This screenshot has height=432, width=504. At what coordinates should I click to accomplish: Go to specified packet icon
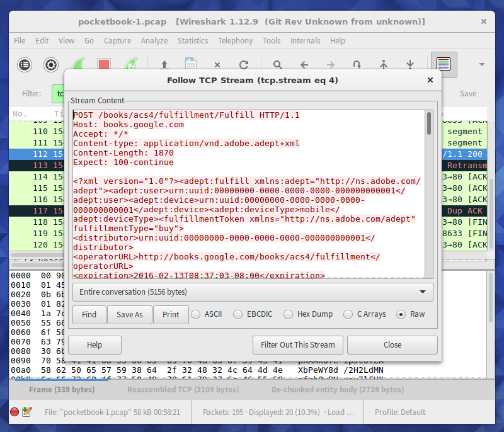pyautogui.click(x=357, y=65)
